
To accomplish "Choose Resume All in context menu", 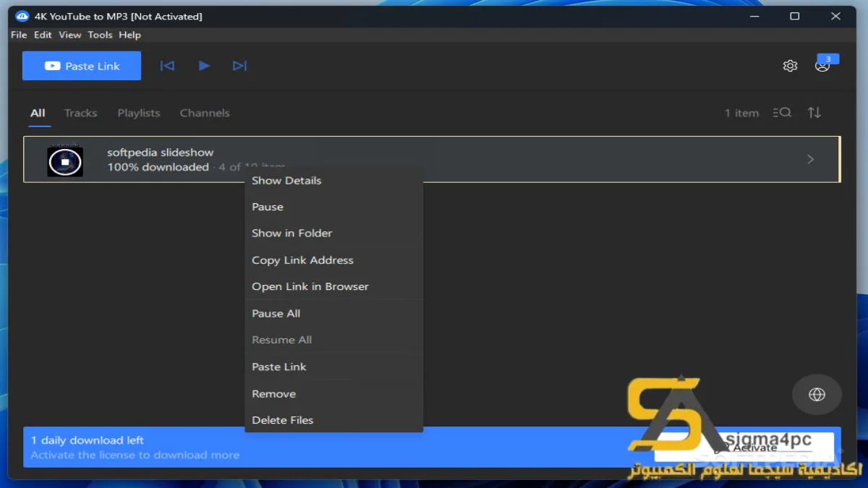I will click(x=333, y=340).
